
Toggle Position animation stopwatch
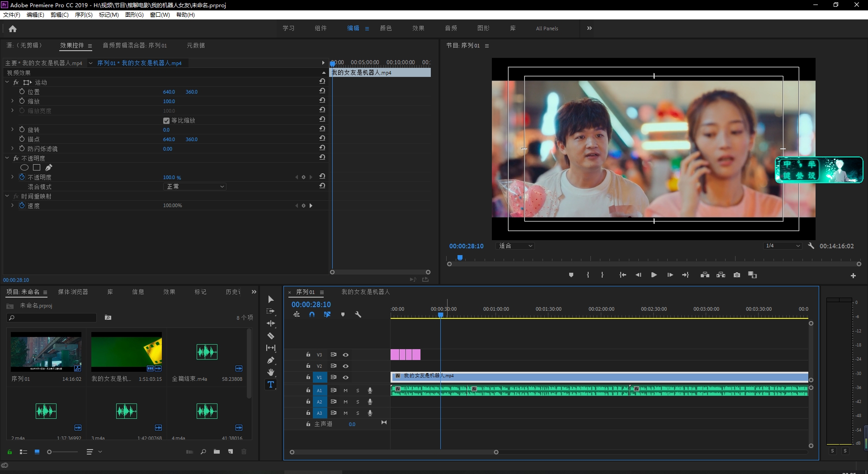(x=22, y=91)
